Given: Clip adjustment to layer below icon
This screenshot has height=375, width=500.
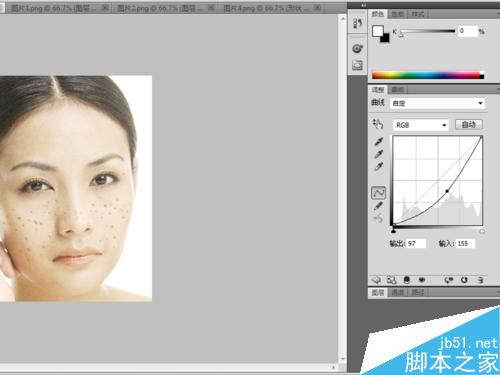Looking at the screenshot, I should (407, 280).
